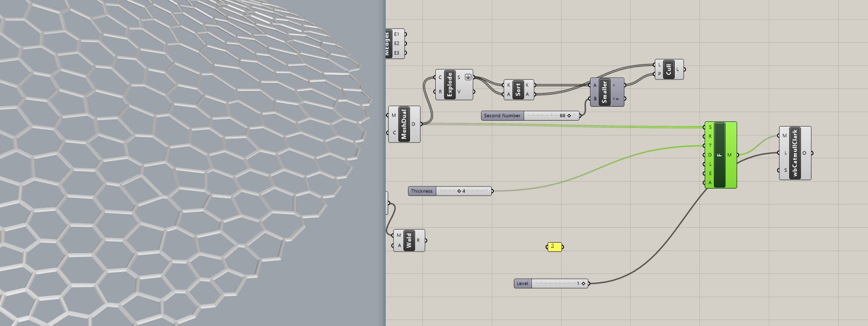Select the Sort component node

tap(518, 90)
